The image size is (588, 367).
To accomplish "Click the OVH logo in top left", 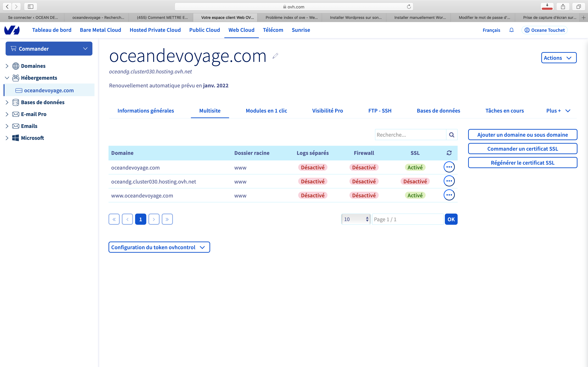I will click(x=12, y=30).
